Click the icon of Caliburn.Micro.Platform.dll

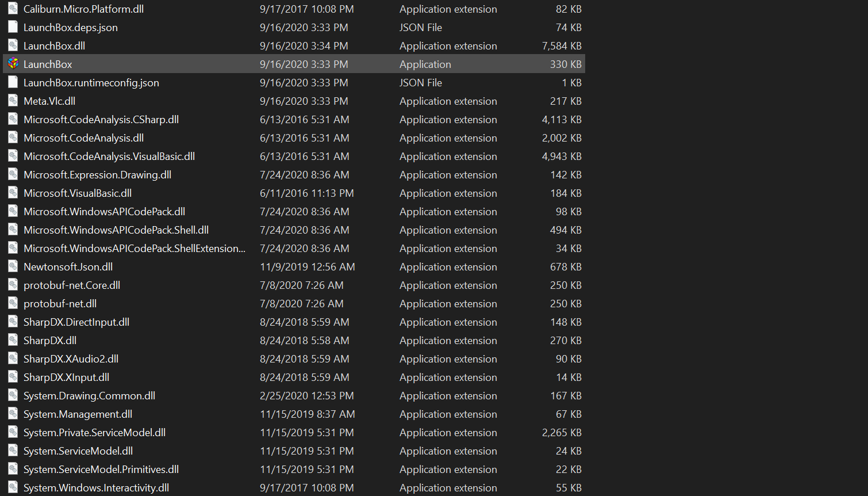coord(13,9)
